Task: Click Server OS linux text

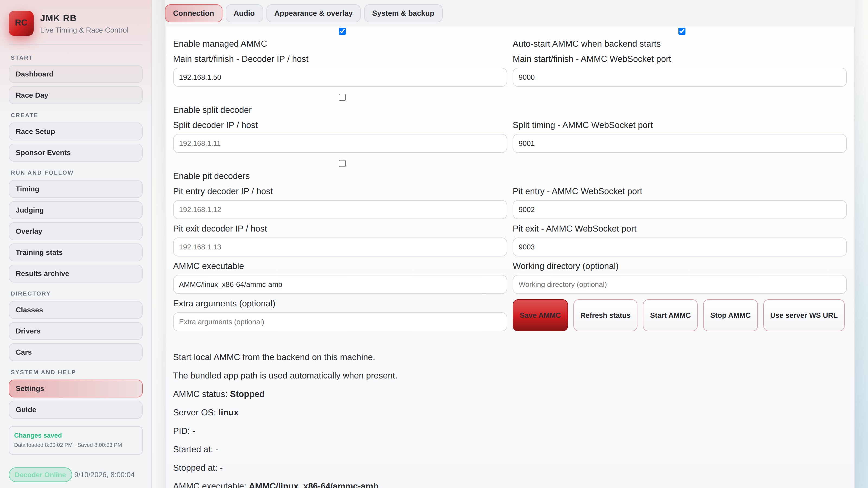Action: [x=206, y=413]
